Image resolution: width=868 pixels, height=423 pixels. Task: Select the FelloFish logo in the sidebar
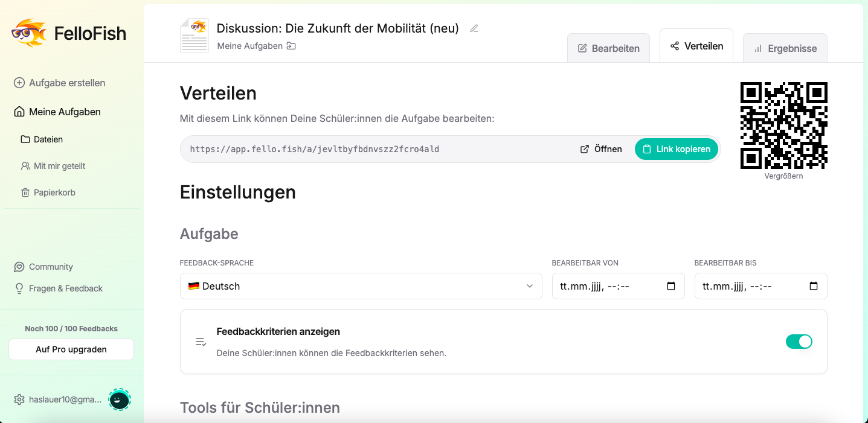point(68,33)
